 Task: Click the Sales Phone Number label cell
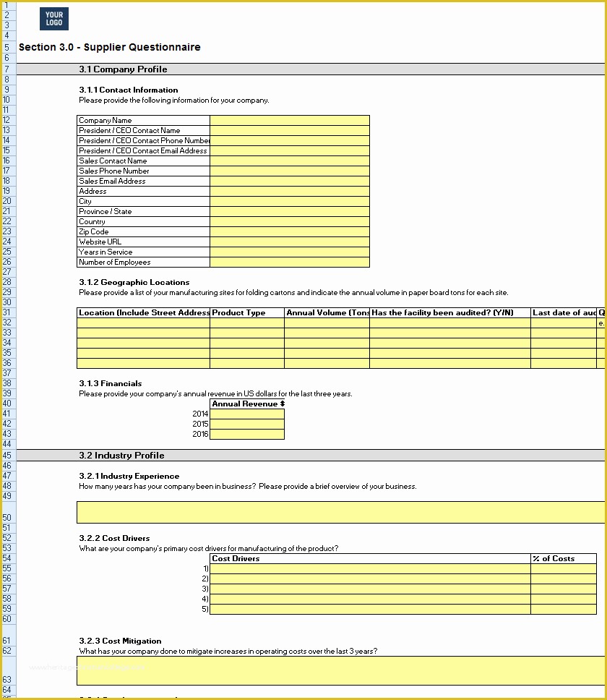point(143,171)
